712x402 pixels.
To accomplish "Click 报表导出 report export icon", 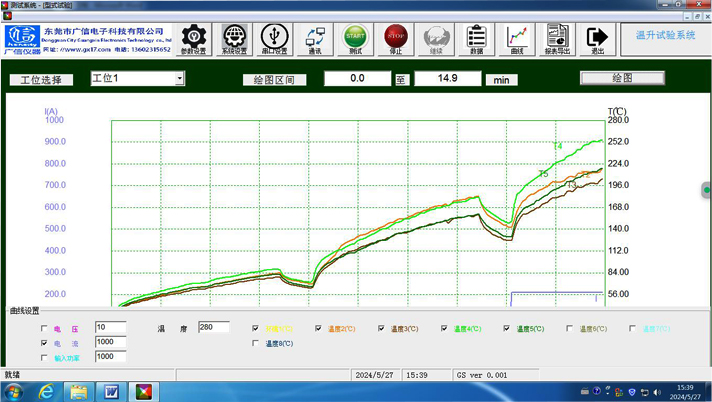I will (x=557, y=40).
